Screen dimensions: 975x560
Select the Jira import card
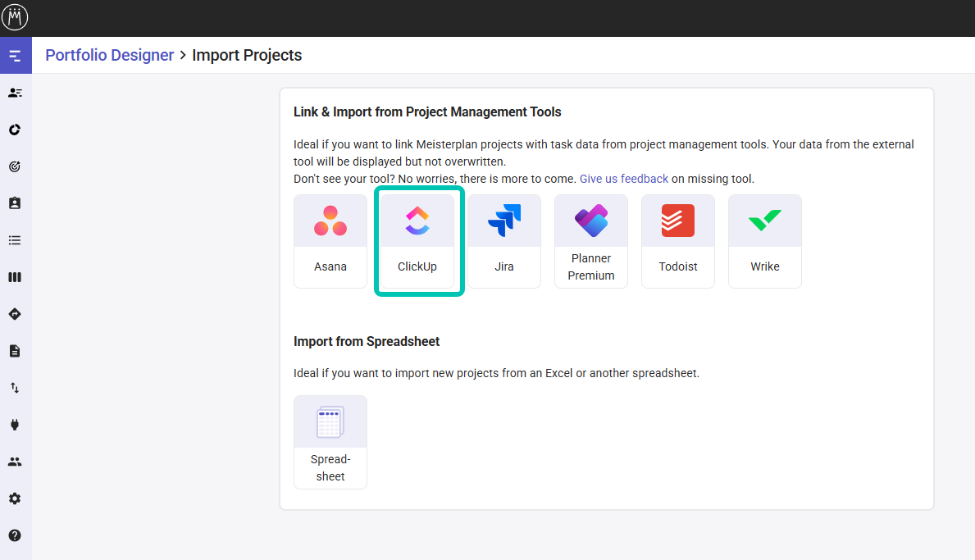coord(504,241)
